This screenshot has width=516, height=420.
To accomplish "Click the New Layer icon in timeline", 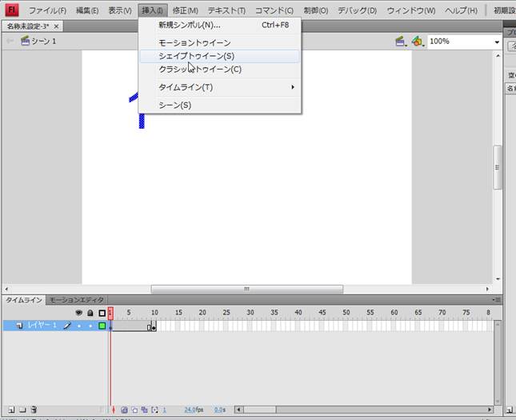I will 10,410.
